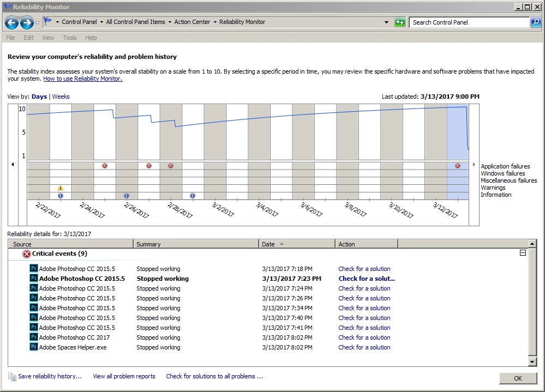This screenshot has height=392, width=545.
Task: Click the Reliability Monitor title bar flag icon
Action: [8, 7]
